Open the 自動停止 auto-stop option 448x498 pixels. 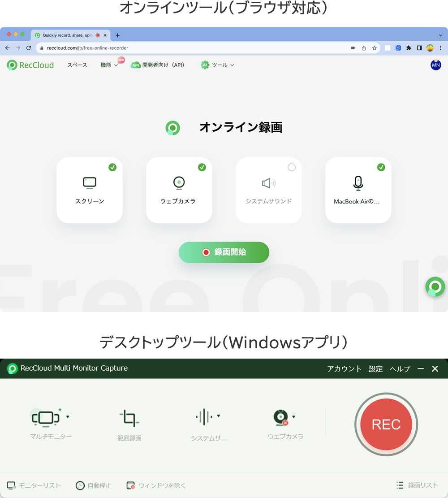[x=93, y=485]
